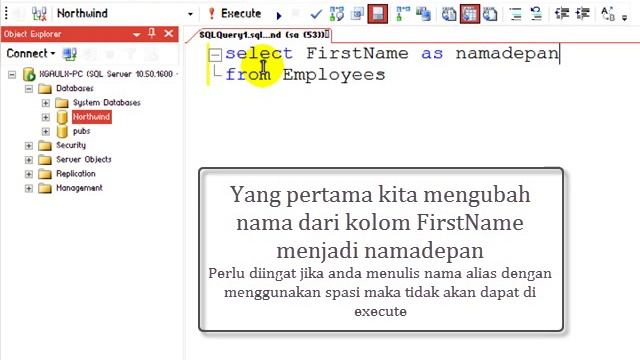
Task: Click the Security folder icon
Action: 45,146
